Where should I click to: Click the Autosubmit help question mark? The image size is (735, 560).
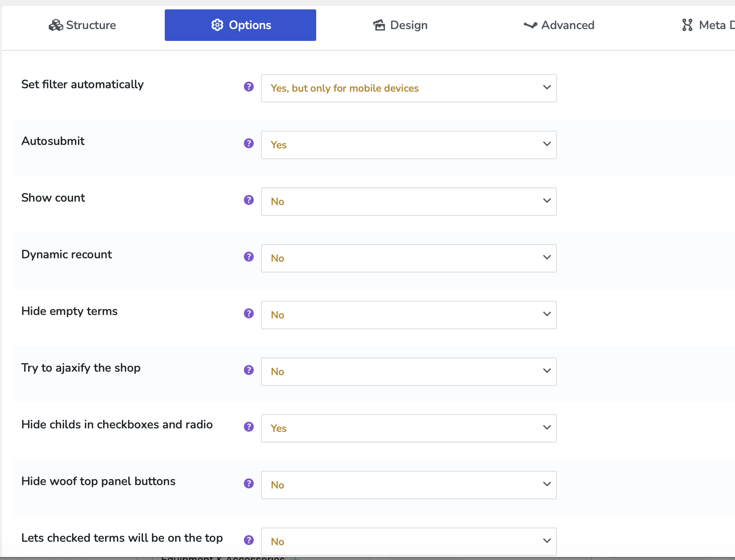[249, 143]
